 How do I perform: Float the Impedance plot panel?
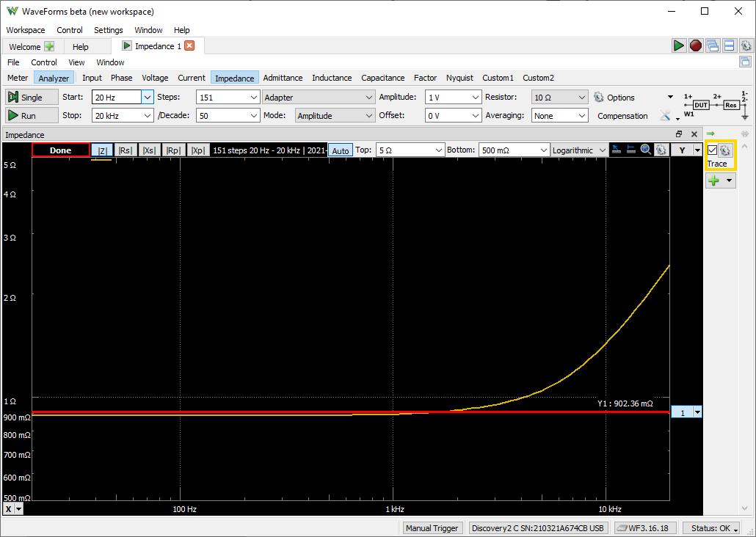pos(679,134)
